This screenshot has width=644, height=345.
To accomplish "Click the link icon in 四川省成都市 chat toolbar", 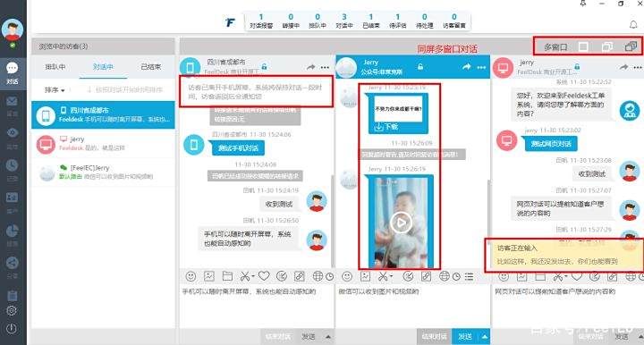I will coord(299,276).
